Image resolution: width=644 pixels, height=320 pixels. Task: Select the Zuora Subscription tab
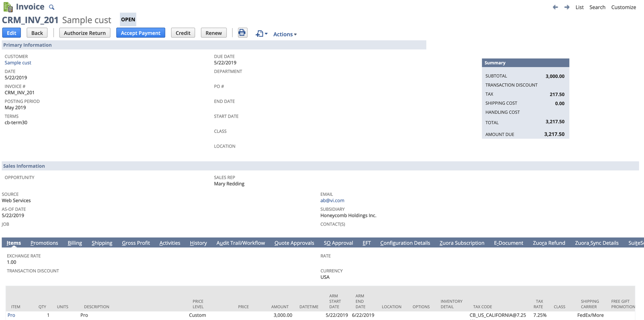click(462, 243)
